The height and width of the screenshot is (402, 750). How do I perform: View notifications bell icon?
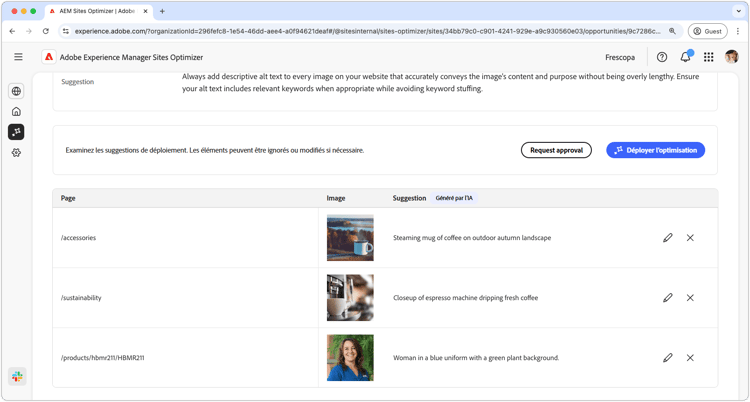[685, 57]
